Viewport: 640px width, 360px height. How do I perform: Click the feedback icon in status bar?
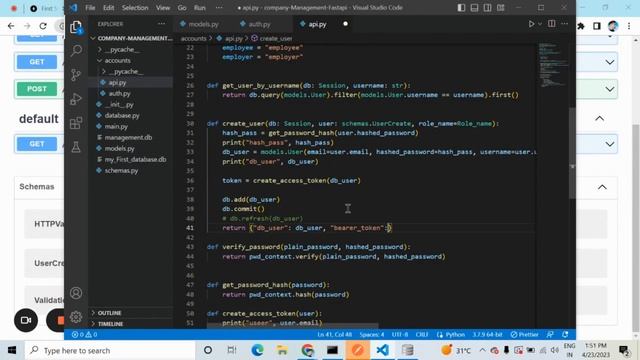pyautogui.click(x=550, y=335)
